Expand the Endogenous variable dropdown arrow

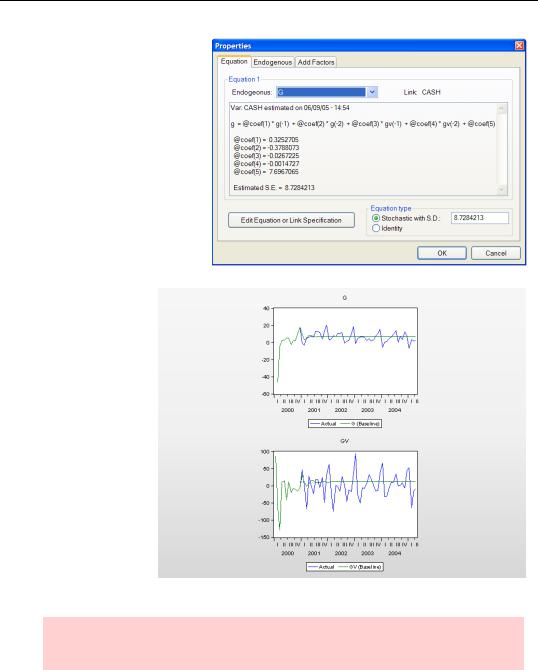pos(372,92)
